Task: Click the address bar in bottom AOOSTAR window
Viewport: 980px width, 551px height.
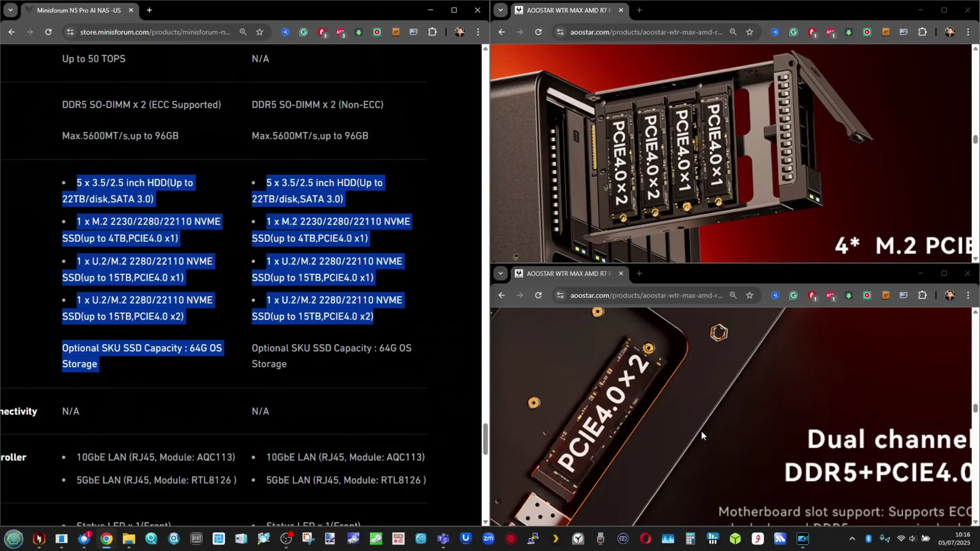Action: (646, 295)
